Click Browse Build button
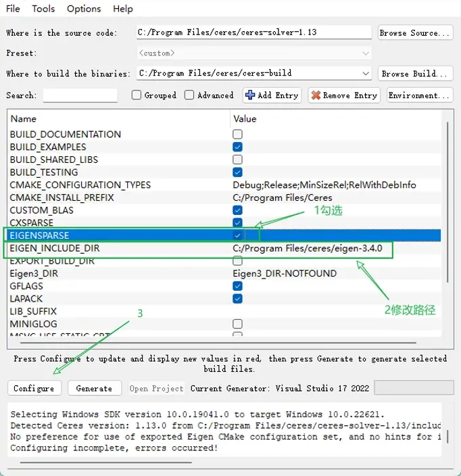461x476 pixels. [415, 74]
